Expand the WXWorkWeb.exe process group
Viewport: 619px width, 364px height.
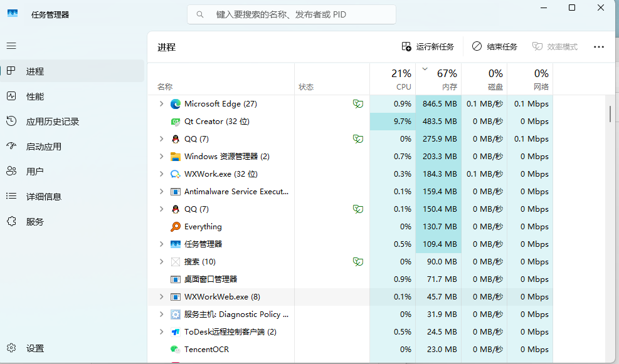click(161, 297)
